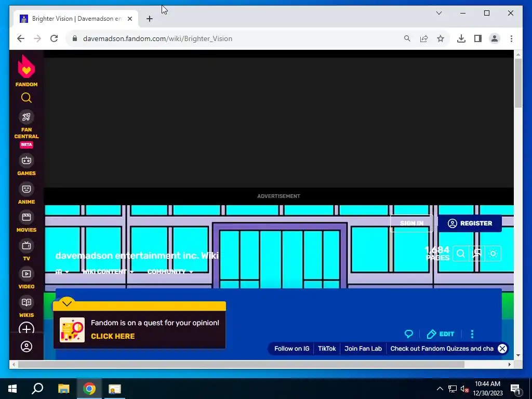Open the notification center

[515, 389]
